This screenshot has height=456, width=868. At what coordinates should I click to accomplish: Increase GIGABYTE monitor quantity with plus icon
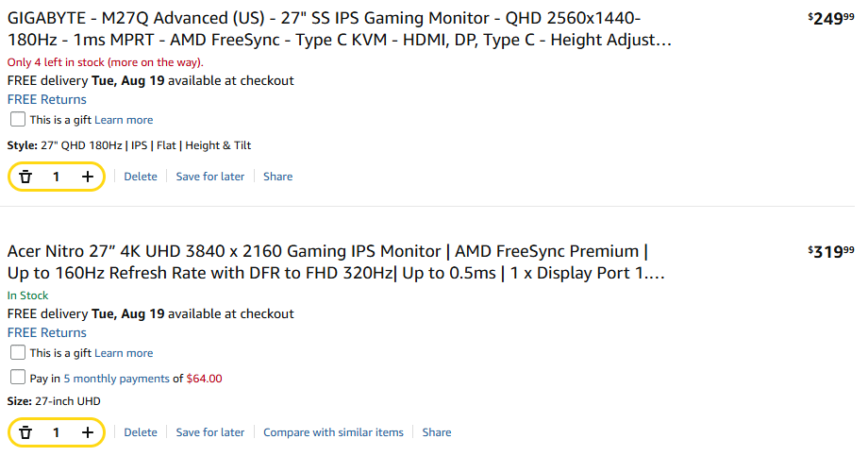[88, 177]
